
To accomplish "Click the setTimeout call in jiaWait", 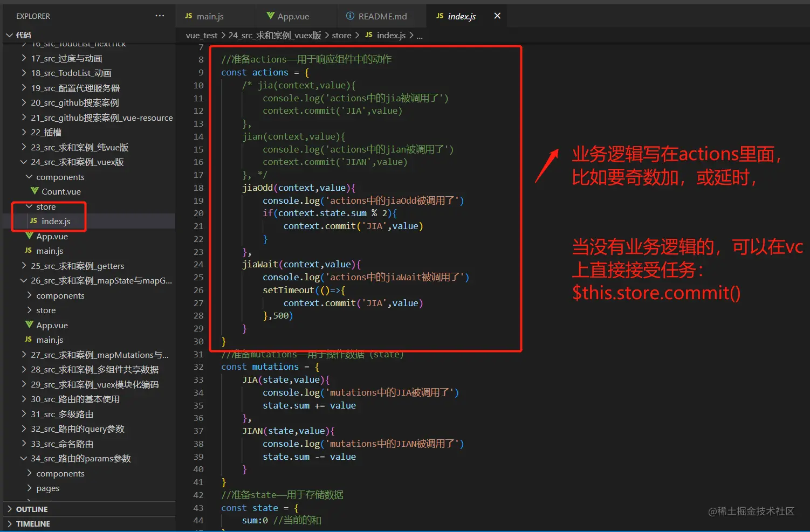I will [x=289, y=290].
